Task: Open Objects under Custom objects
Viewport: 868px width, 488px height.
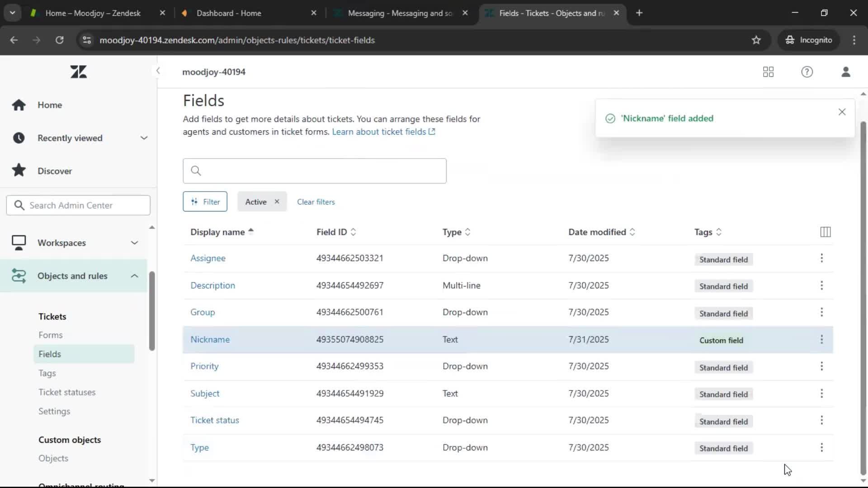Action: (x=53, y=458)
